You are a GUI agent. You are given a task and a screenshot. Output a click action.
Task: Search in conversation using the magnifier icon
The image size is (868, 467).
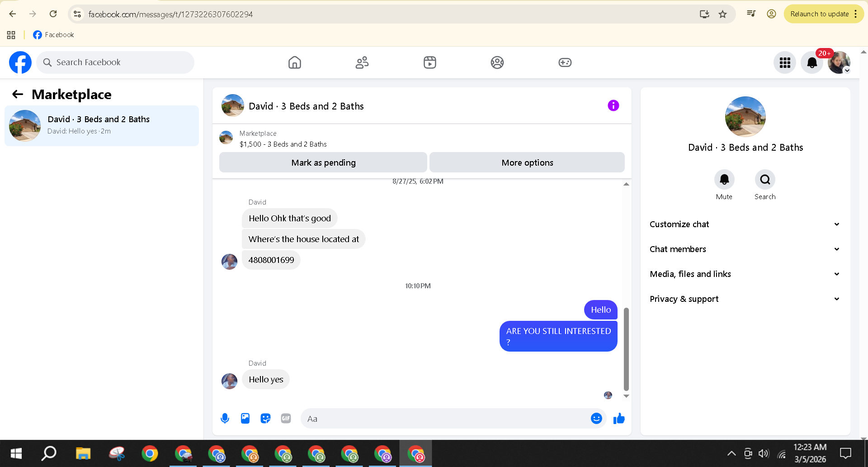pos(765,180)
